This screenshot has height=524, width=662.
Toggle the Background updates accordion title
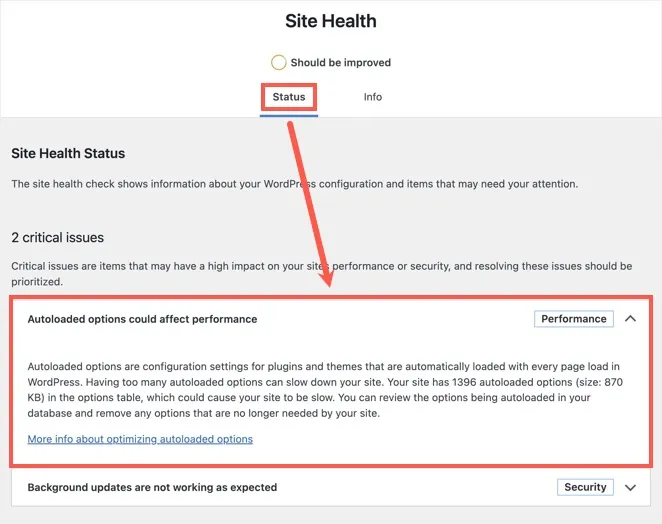coord(152,487)
